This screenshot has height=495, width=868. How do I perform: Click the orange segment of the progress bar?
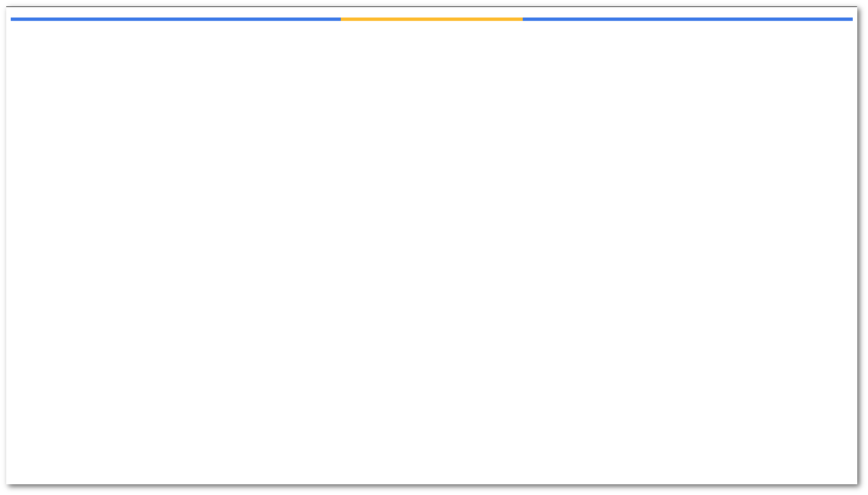431,19
